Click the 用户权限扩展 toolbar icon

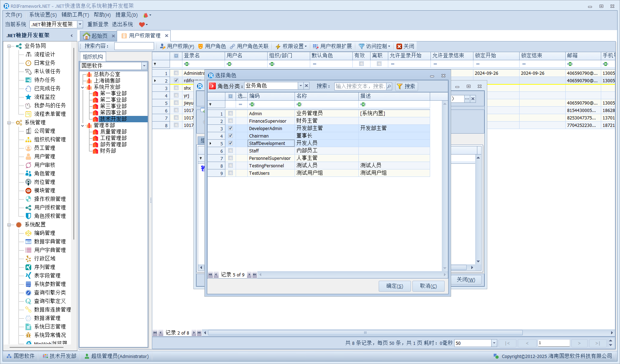(316, 46)
